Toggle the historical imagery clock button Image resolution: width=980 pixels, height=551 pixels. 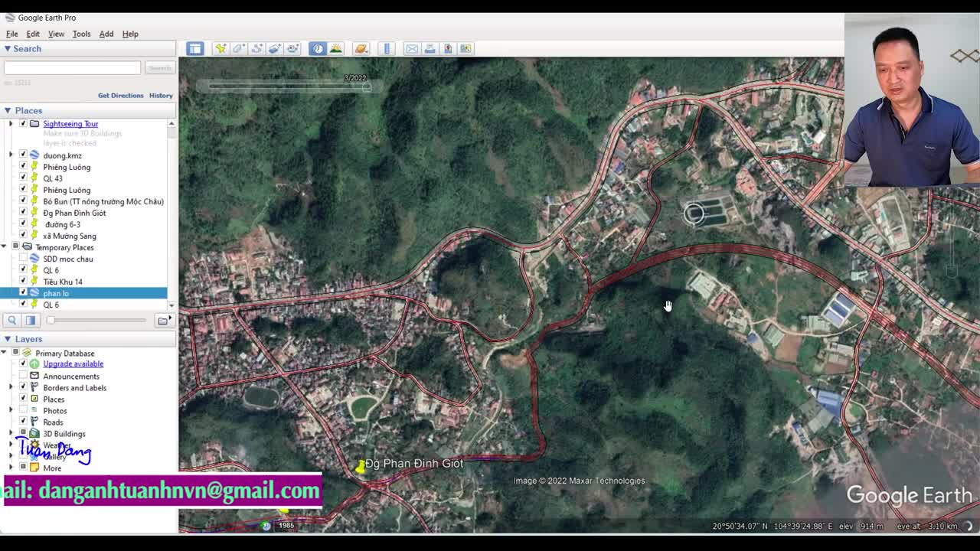(x=317, y=49)
